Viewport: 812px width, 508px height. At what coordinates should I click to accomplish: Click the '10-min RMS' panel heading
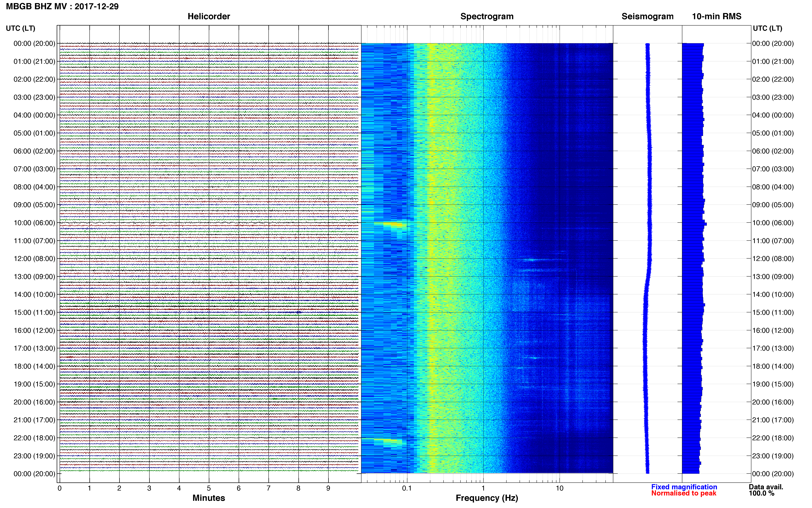click(717, 16)
